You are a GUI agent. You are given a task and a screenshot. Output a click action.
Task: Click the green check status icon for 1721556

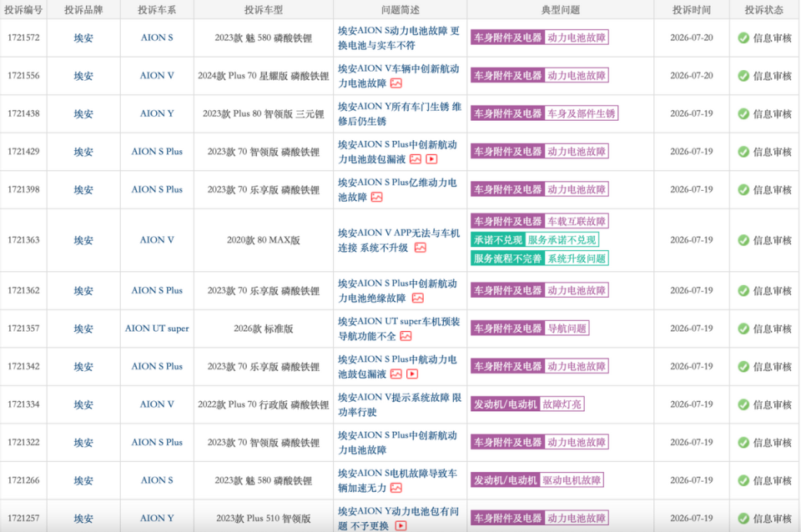[x=743, y=76]
